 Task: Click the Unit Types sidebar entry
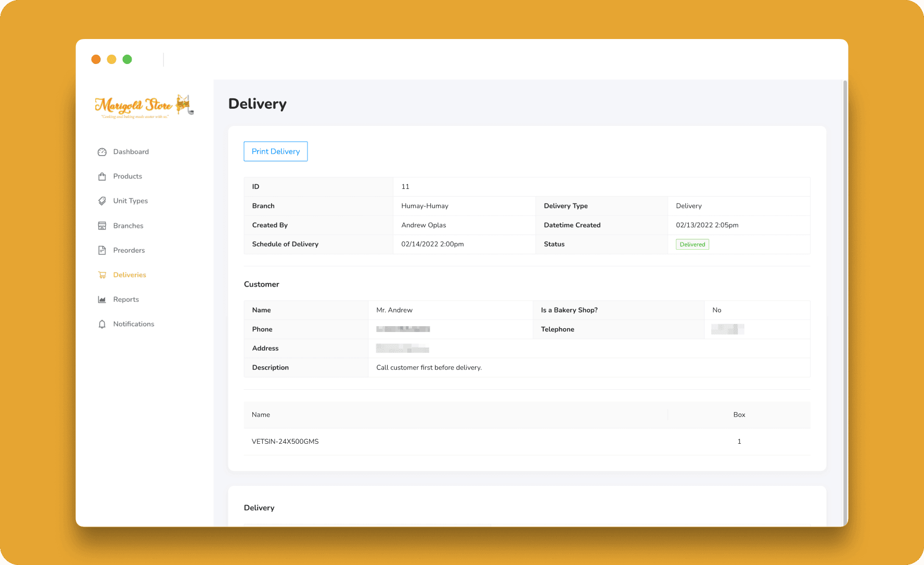coord(130,200)
